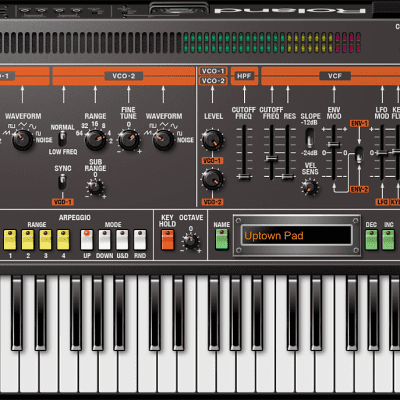The width and height of the screenshot is (400, 400).
Task: Select arpeggio RANGE 4 button
Action: 63,240
